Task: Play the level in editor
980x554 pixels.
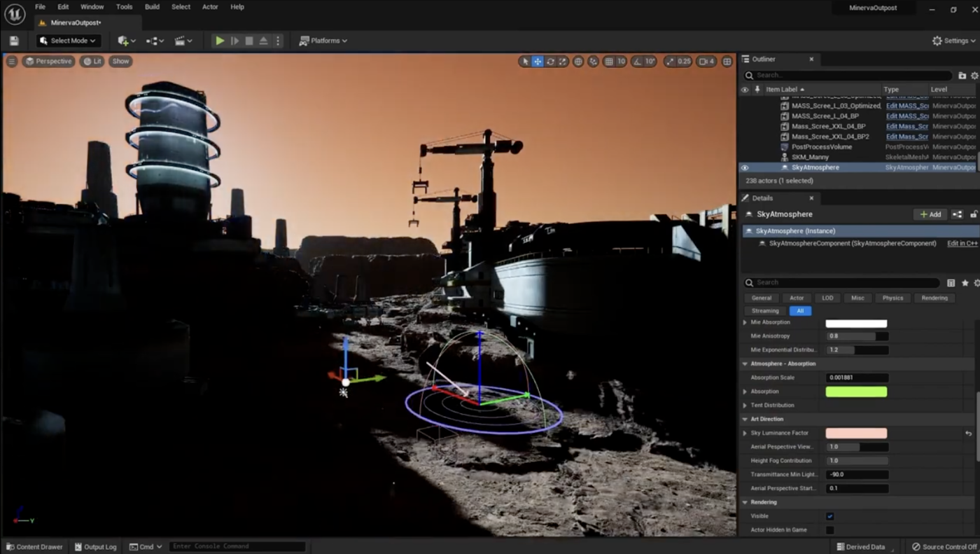Action: coord(220,41)
